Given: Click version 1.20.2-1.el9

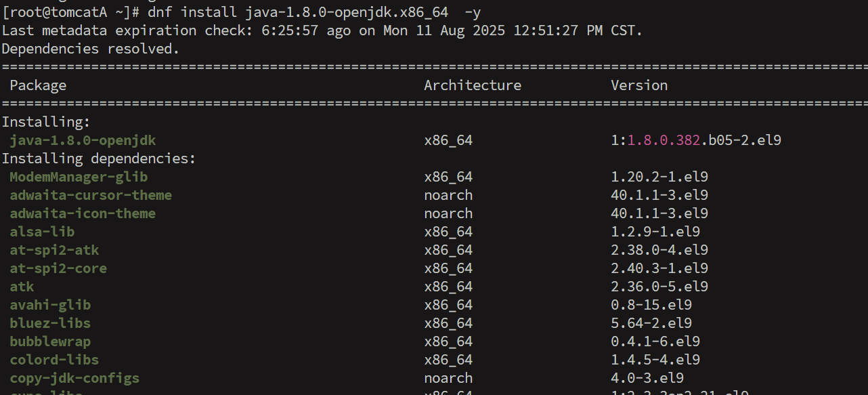Looking at the screenshot, I should (x=659, y=177).
